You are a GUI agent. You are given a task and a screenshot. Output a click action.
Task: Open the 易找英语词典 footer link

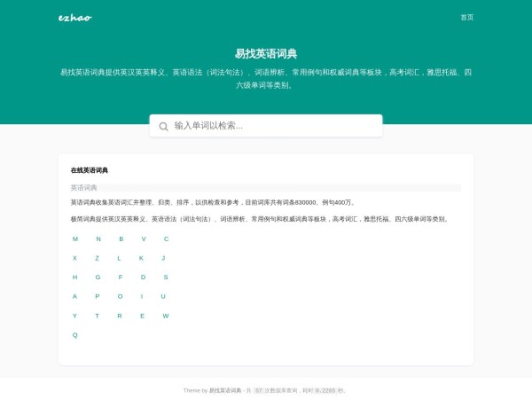click(225, 390)
